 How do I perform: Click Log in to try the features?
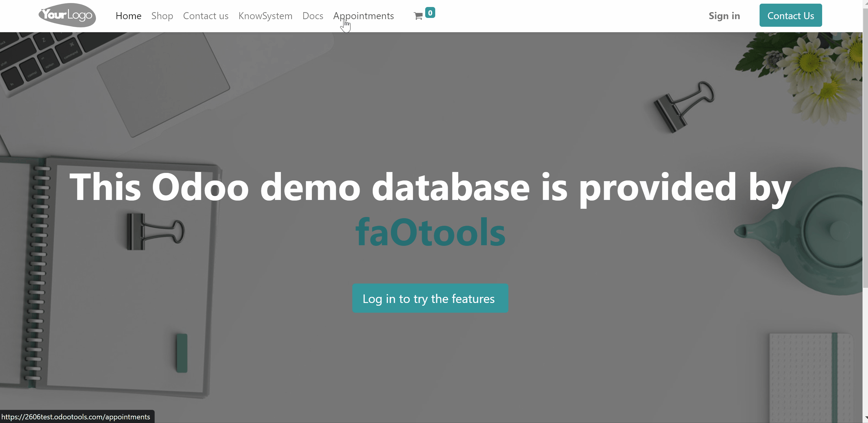pyautogui.click(x=430, y=298)
